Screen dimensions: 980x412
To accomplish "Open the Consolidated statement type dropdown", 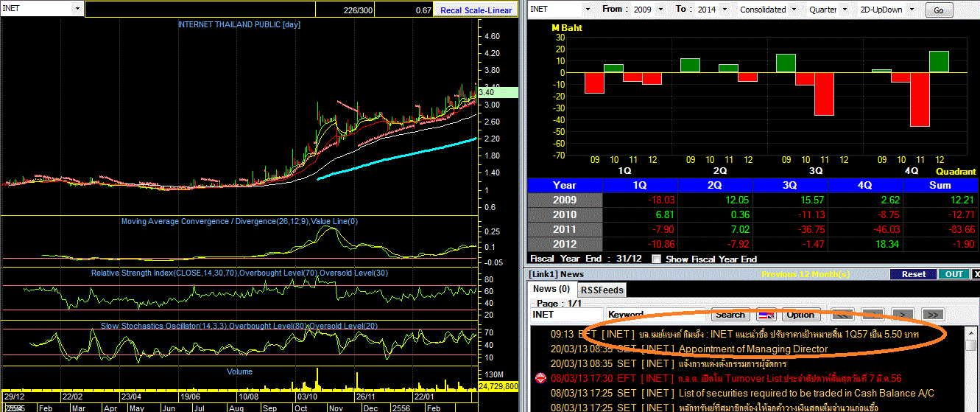I will [x=792, y=10].
